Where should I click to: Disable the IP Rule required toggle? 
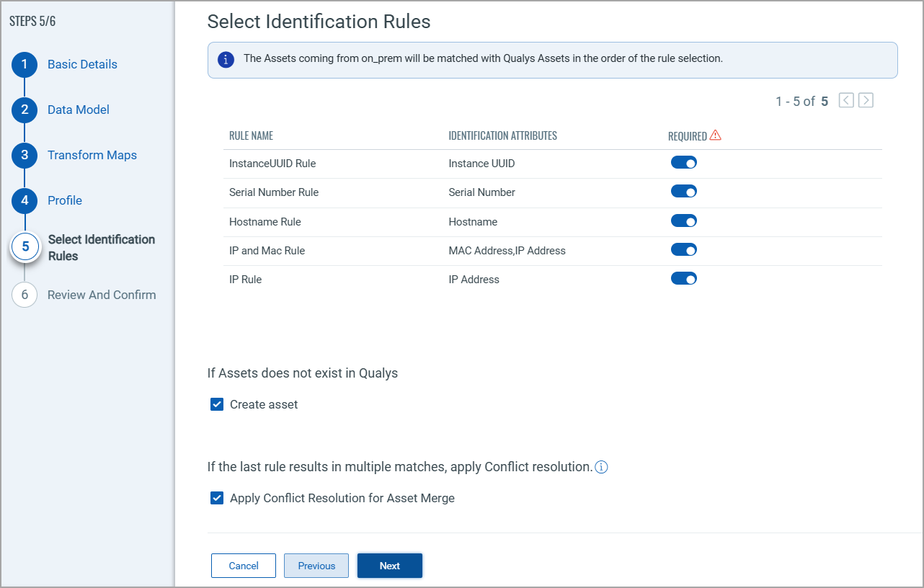(x=683, y=277)
